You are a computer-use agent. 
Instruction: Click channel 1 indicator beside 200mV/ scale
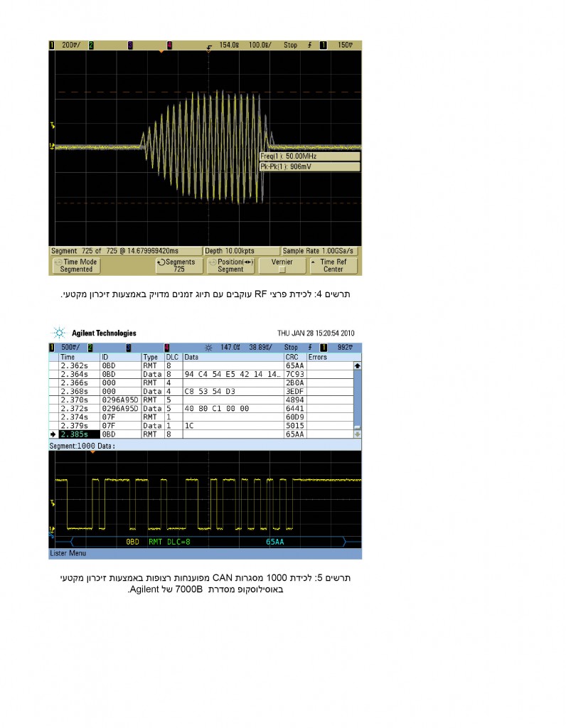click(52, 45)
